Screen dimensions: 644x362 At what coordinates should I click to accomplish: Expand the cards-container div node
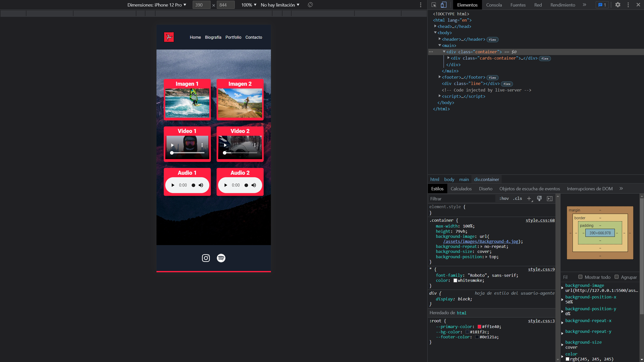click(449, 58)
